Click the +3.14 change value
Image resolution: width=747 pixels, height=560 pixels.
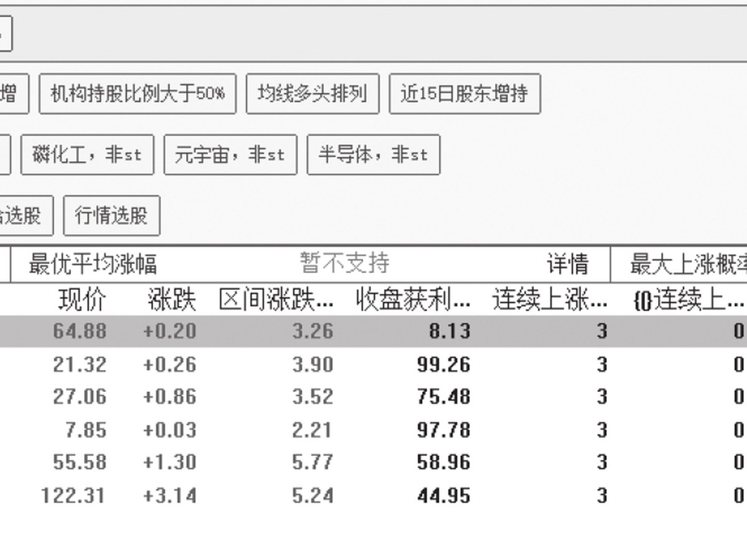pos(169,496)
